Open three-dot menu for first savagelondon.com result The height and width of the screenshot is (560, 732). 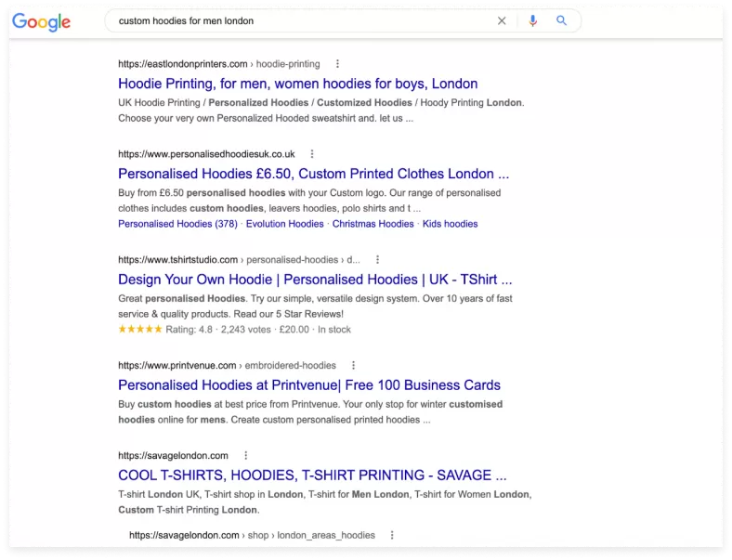[x=245, y=456]
